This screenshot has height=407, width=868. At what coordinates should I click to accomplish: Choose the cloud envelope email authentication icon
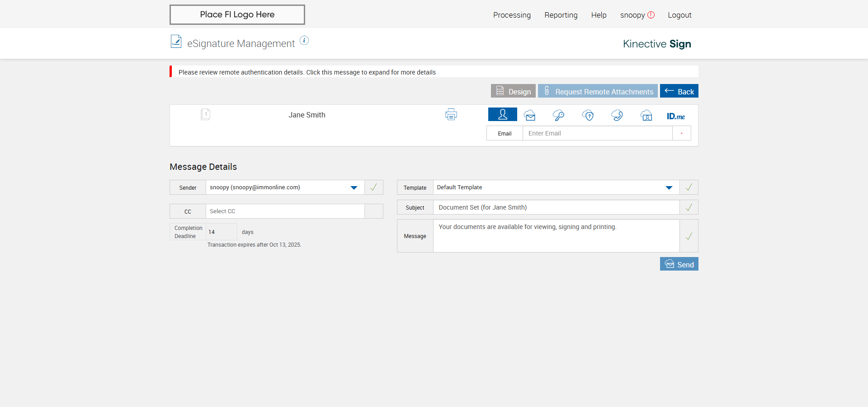[530, 116]
